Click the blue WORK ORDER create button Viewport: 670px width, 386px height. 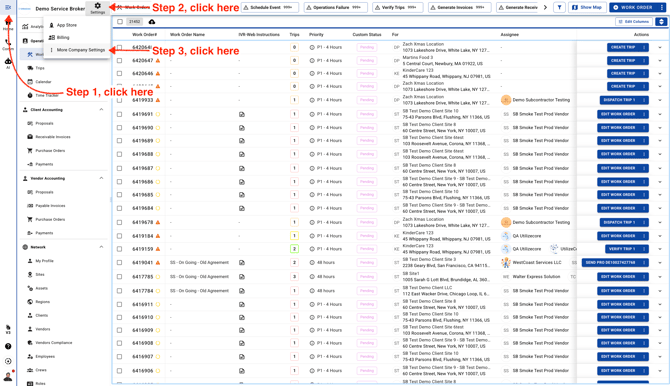tap(634, 7)
